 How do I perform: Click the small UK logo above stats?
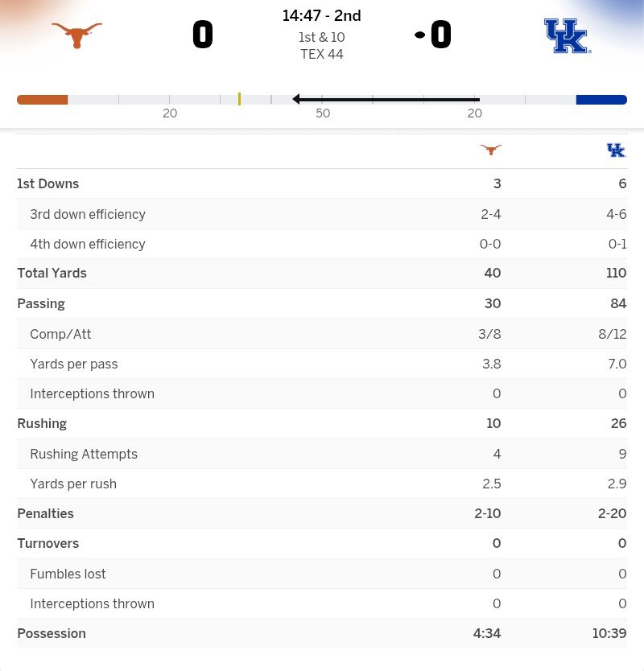pos(616,150)
